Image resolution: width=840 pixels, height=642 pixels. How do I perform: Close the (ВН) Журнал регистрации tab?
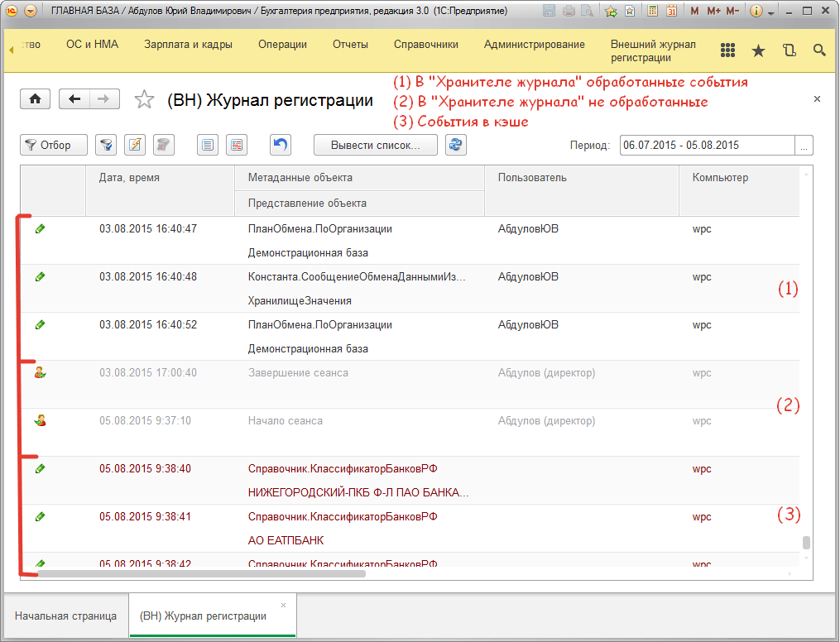283,605
